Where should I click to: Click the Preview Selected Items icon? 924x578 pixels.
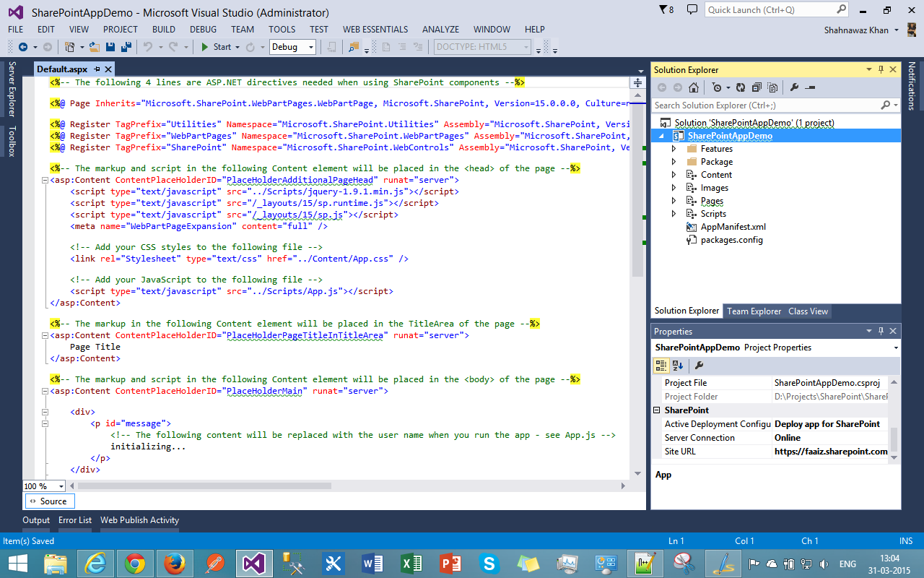[810, 87]
